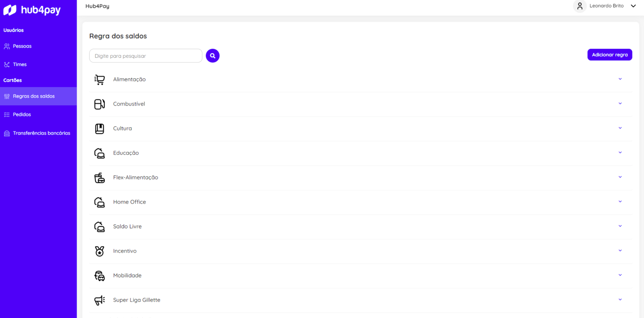
Task: Click the hub4pay logo
Action: pyautogui.click(x=32, y=10)
